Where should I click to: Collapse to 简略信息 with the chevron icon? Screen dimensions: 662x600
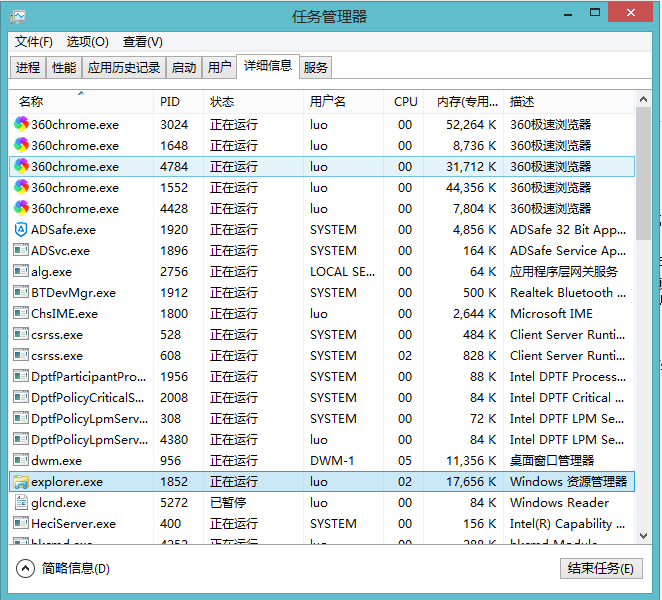(25, 568)
